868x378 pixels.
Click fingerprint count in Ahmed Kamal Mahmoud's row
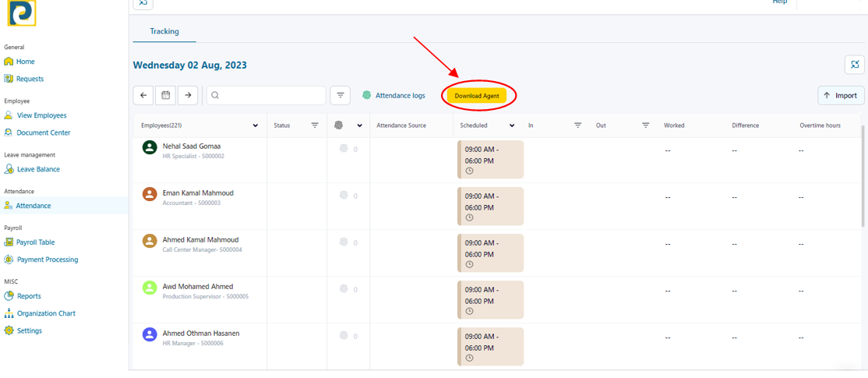click(x=348, y=242)
